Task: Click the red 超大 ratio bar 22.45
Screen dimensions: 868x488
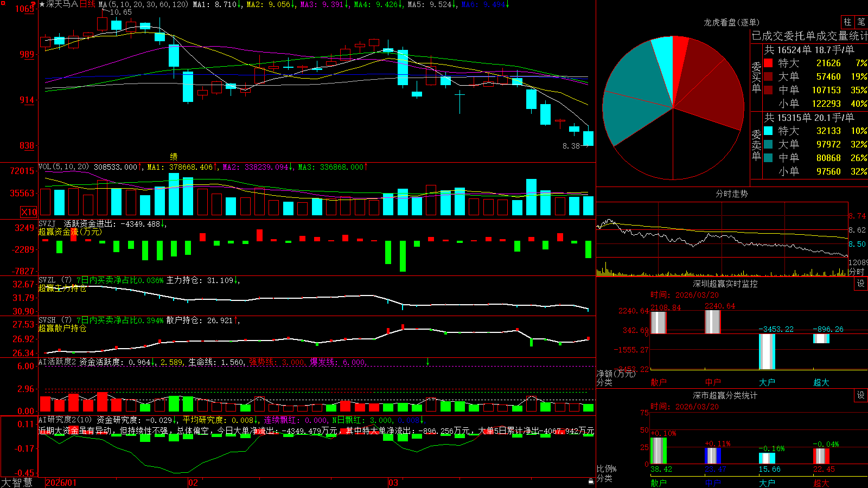Action: point(821,456)
